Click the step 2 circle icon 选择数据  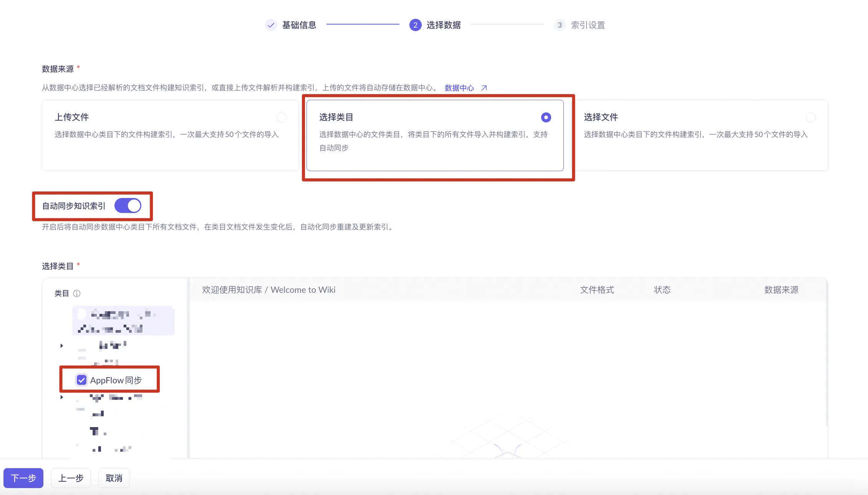(x=415, y=25)
